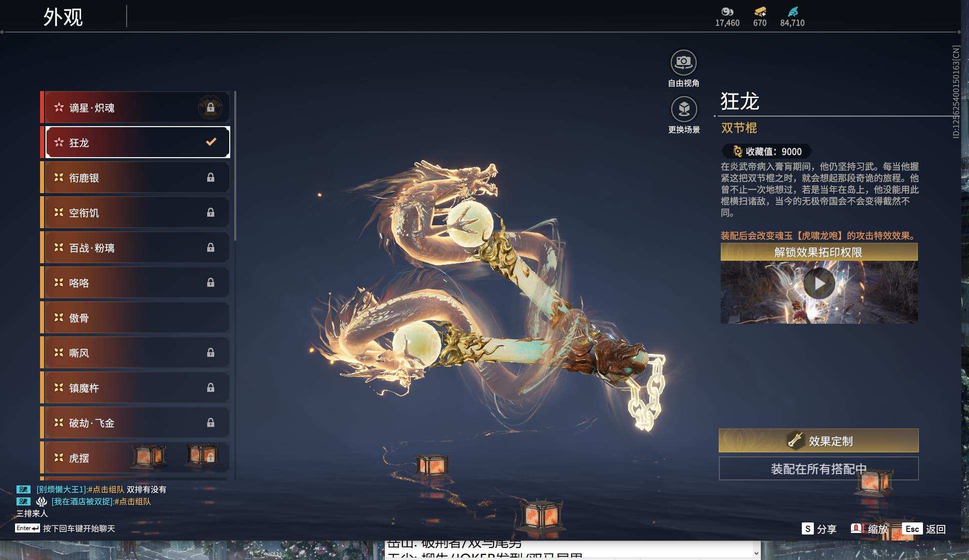Select the 谪星·炽魂 skin
The height and width of the screenshot is (560, 969).
click(x=135, y=107)
